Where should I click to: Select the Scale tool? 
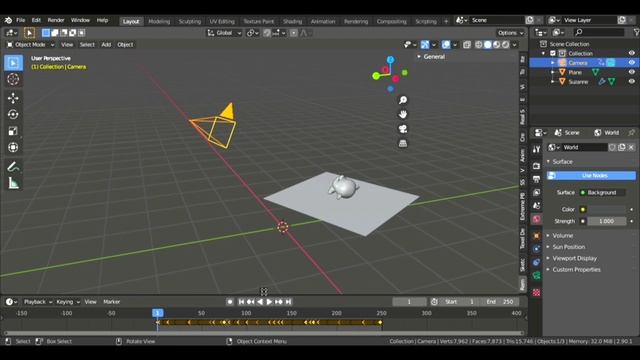point(13,131)
